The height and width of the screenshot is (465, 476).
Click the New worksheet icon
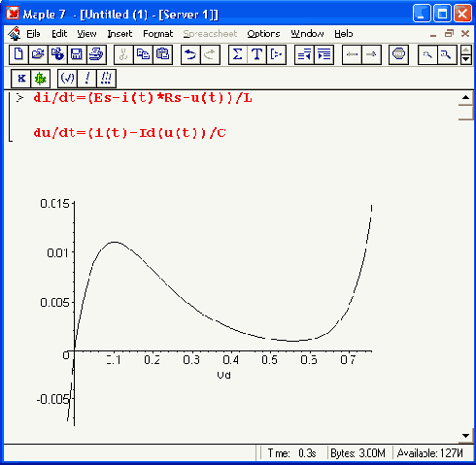coord(18,54)
